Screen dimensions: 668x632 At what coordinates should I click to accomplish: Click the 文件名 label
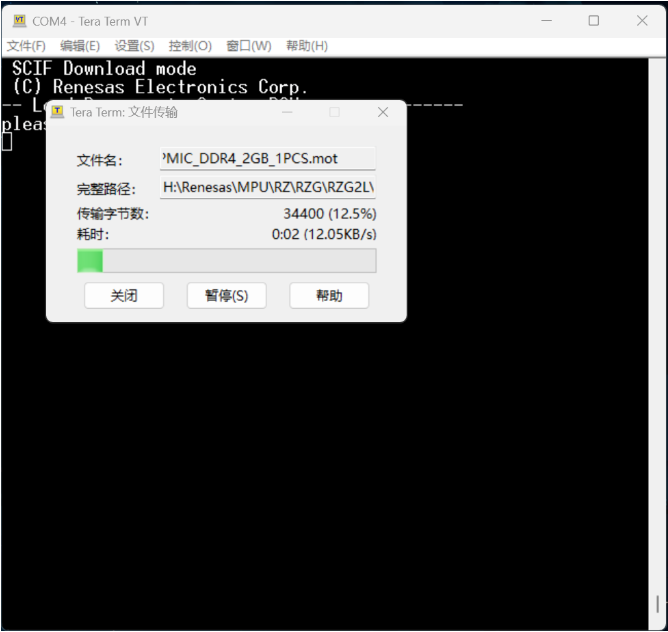pyautogui.click(x=100, y=160)
